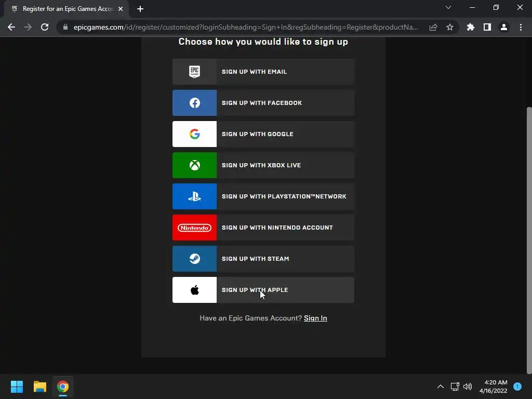
Task: Open File Explorer from taskbar
Action: tap(39, 387)
